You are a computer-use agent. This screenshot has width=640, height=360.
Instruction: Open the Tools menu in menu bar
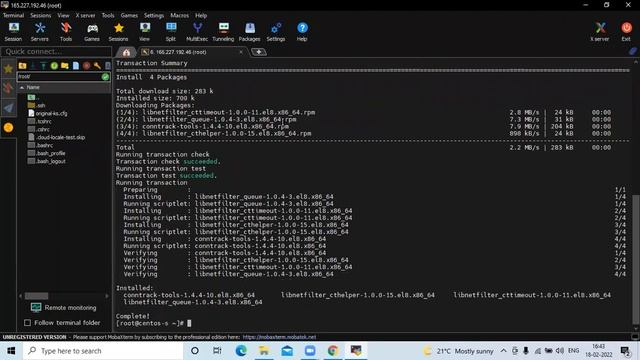tap(108, 16)
